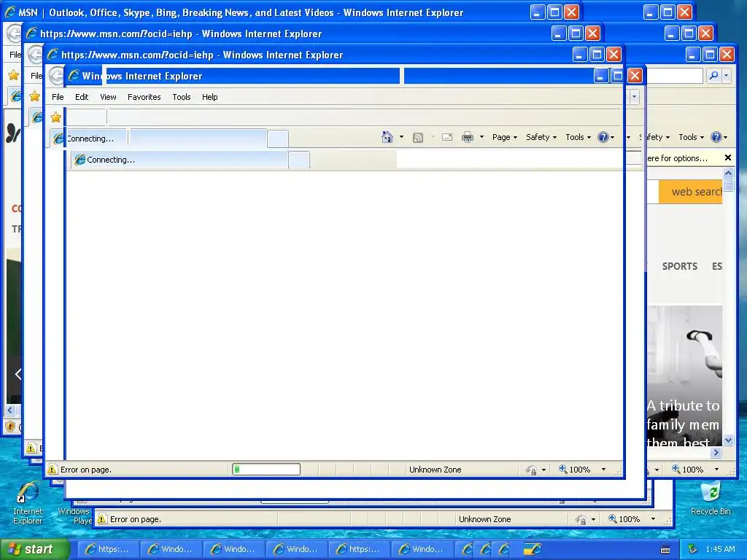Select the lower Connecting... tab
The height and width of the screenshot is (560, 747).
tap(179, 160)
